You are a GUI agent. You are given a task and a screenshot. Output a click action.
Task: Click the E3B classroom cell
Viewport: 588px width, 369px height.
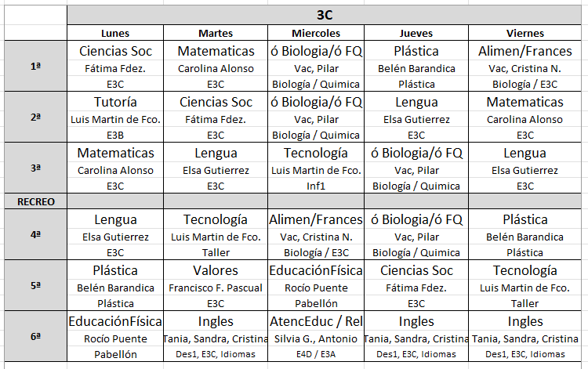click(x=115, y=135)
